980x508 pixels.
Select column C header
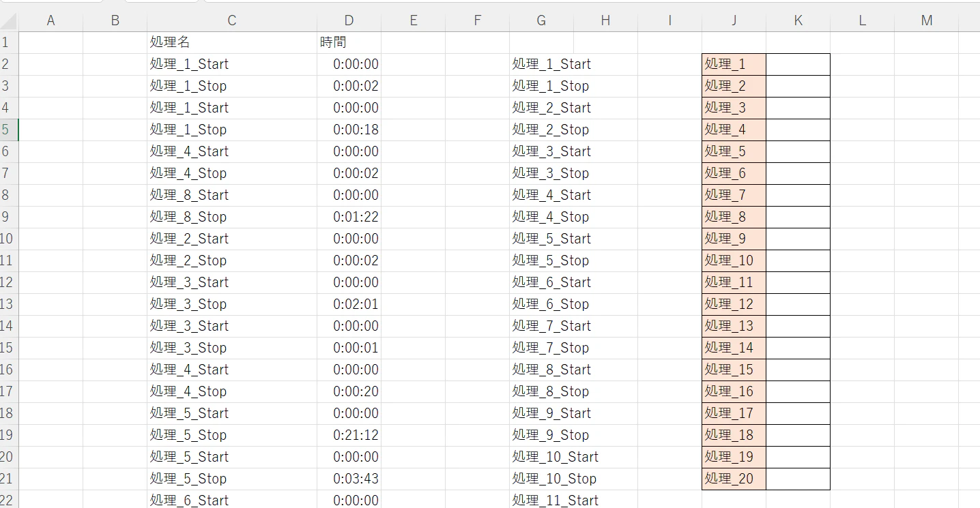pyautogui.click(x=232, y=20)
